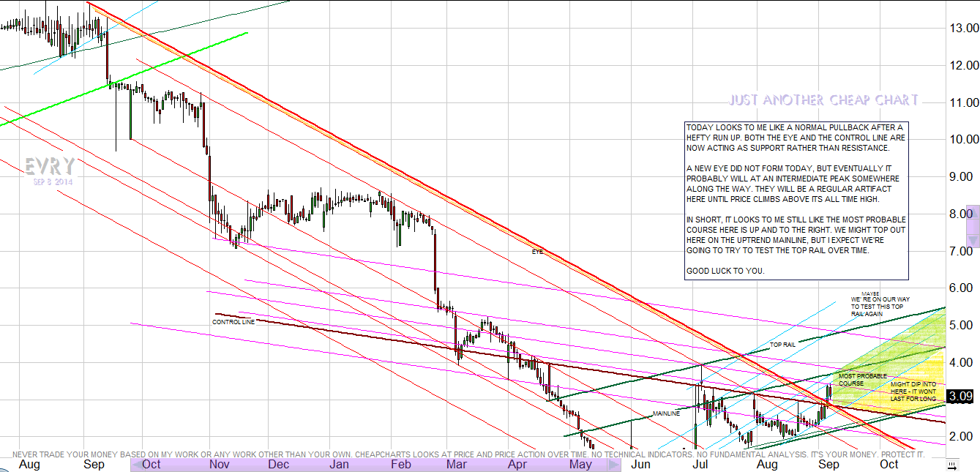The width and height of the screenshot is (980, 472).
Task: Click the price scale down arrow
Action: pos(972,241)
